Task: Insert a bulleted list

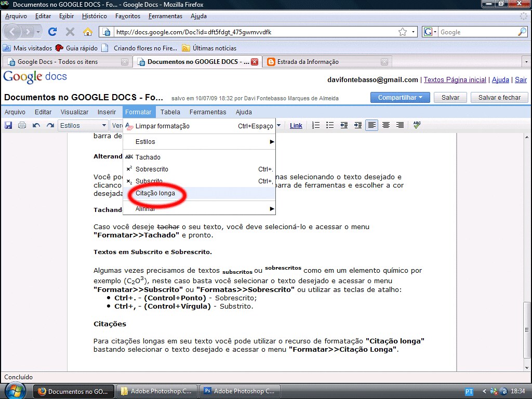Action: (x=329, y=125)
